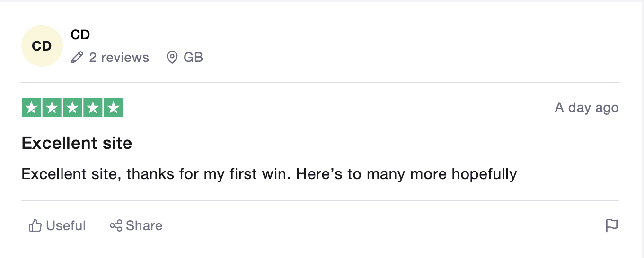
Task: Click the first green star
Action: pyautogui.click(x=32, y=107)
